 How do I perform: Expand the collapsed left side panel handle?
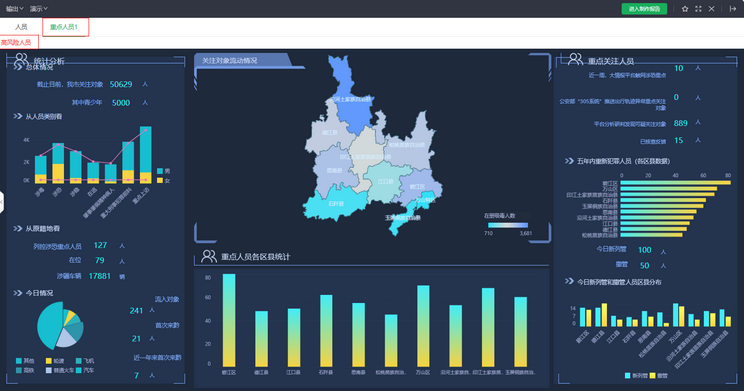point(2,202)
